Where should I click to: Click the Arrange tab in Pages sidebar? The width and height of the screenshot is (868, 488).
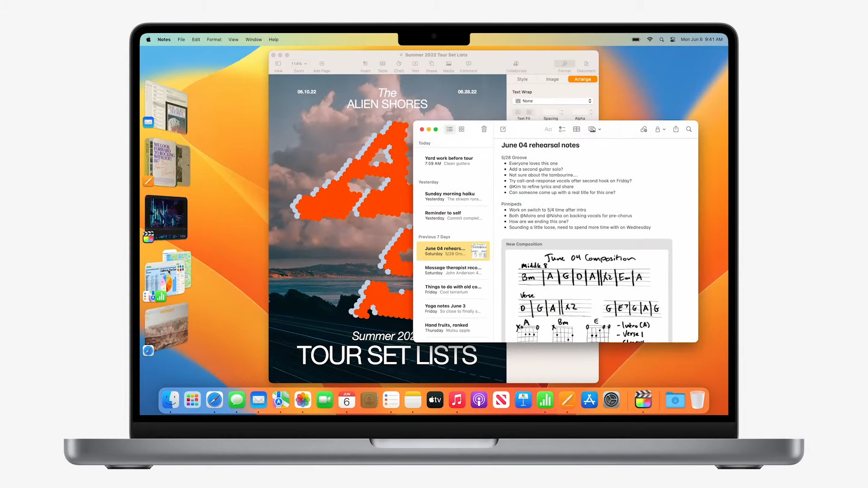click(582, 79)
